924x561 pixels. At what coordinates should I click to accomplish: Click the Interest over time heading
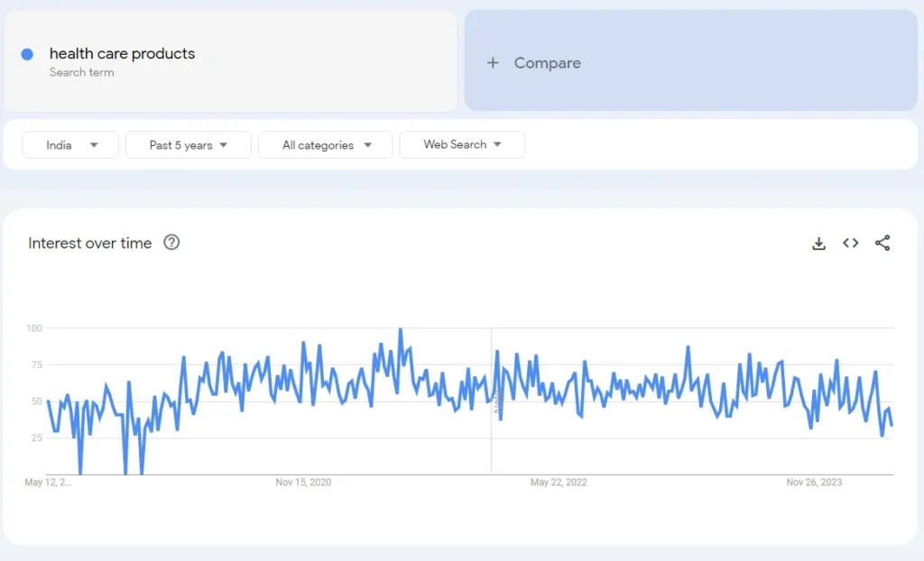(89, 244)
